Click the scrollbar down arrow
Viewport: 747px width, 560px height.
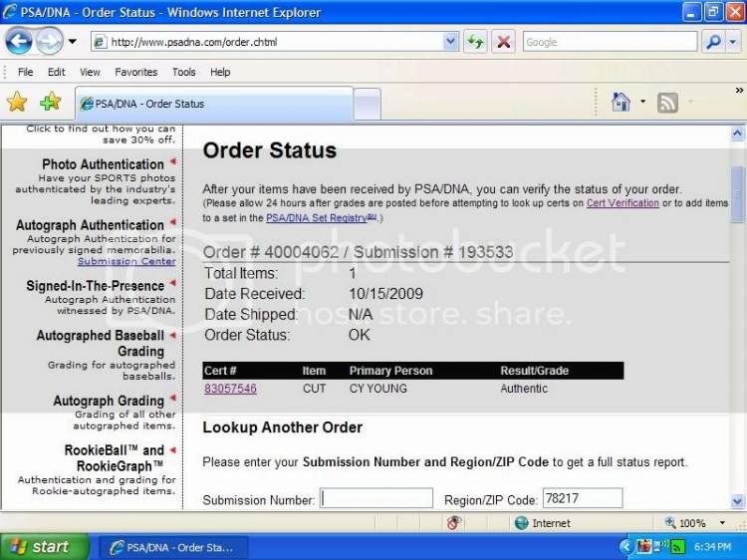(x=737, y=501)
